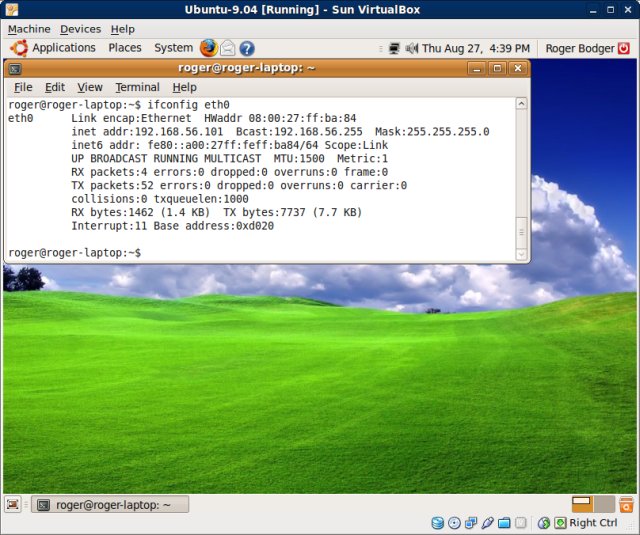The image size is (640, 535).
Task: Minimize the terminal window
Action: coord(476,68)
